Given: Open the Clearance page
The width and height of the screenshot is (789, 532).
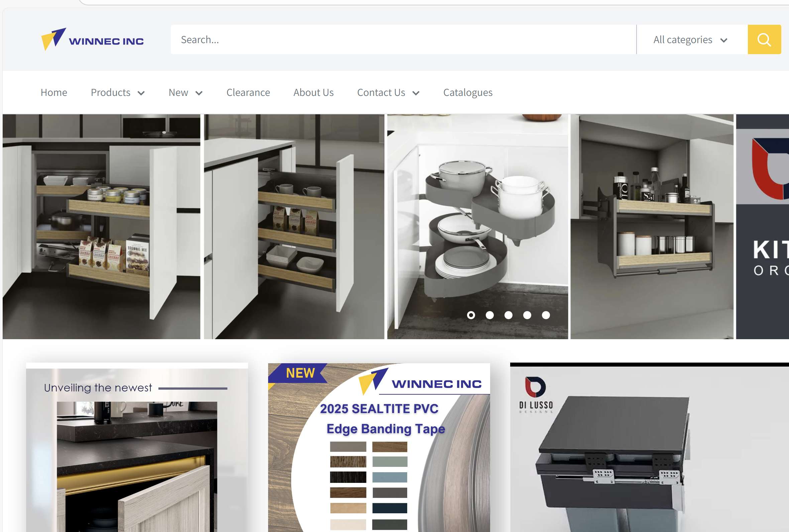Looking at the screenshot, I should click(248, 92).
